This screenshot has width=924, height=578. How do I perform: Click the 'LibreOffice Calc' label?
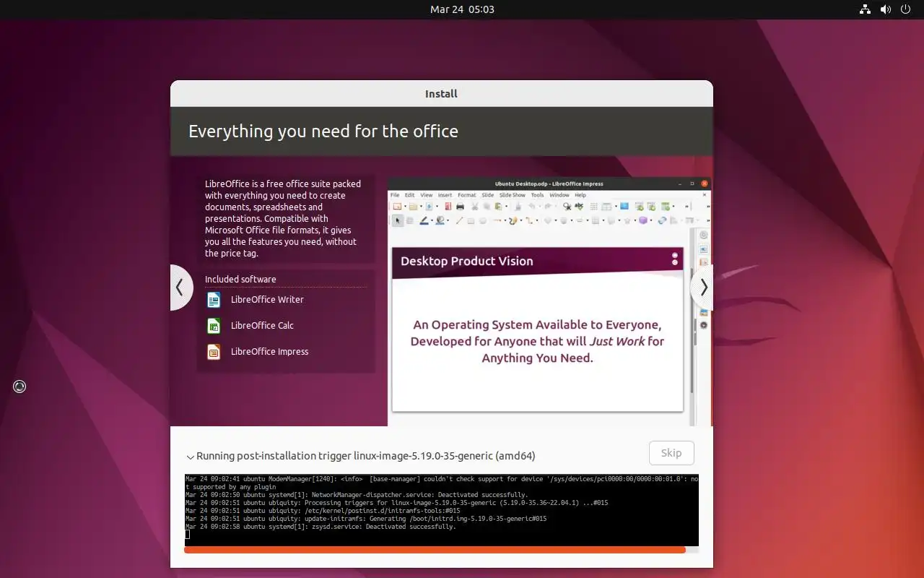pos(262,325)
